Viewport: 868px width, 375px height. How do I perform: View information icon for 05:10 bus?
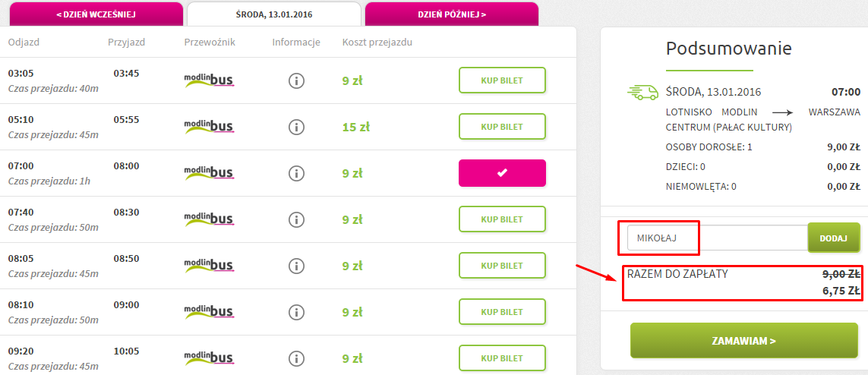pos(297,127)
